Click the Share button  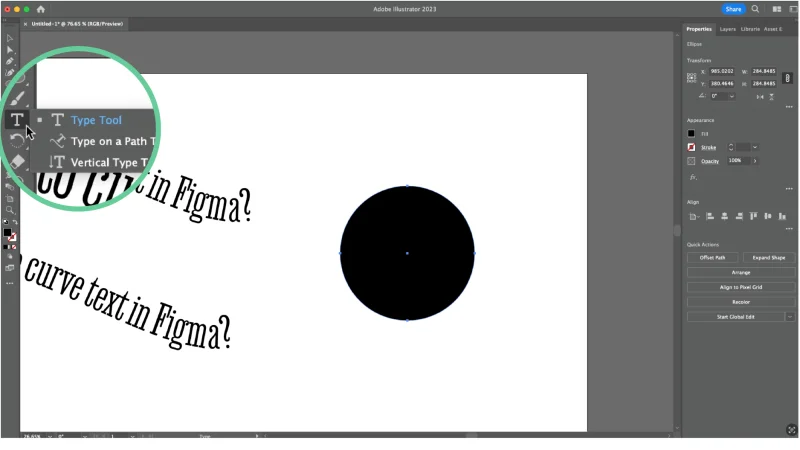pyautogui.click(x=733, y=9)
